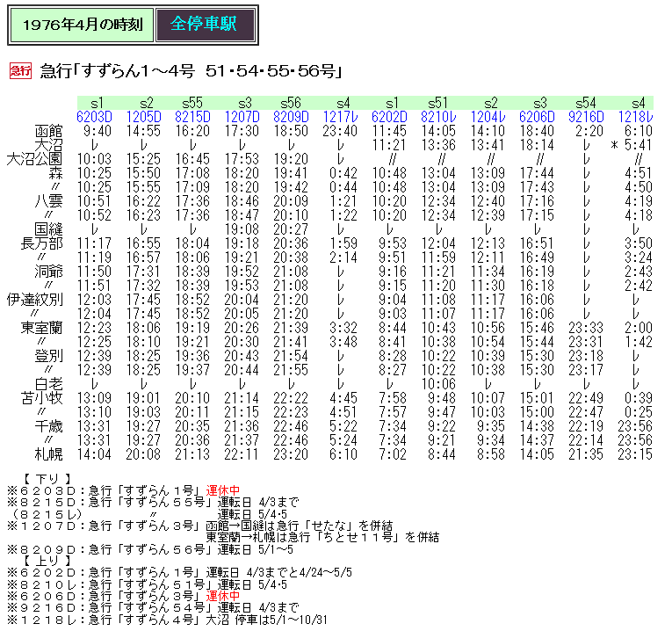The height and width of the screenshot is (631, 672).
Task: Click station name 函館
Action: point(48,131)
